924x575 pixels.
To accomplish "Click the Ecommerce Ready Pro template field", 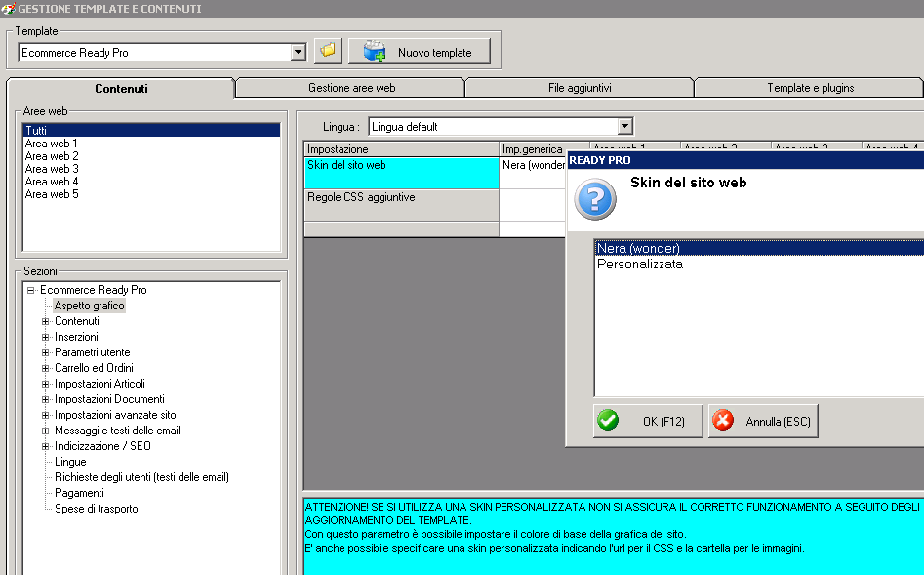I will 155,53.
